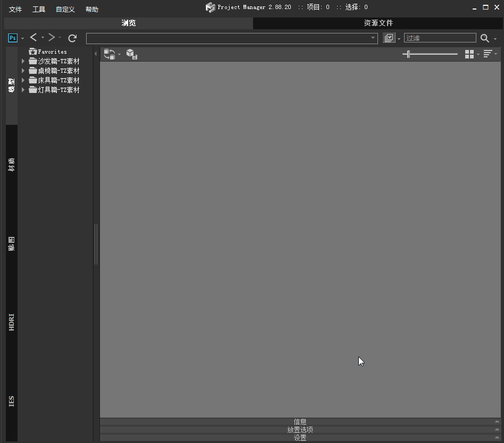The height and width of the screenshot is (443, 504).
Task: Close the Project Manager window
Action: 497,7
